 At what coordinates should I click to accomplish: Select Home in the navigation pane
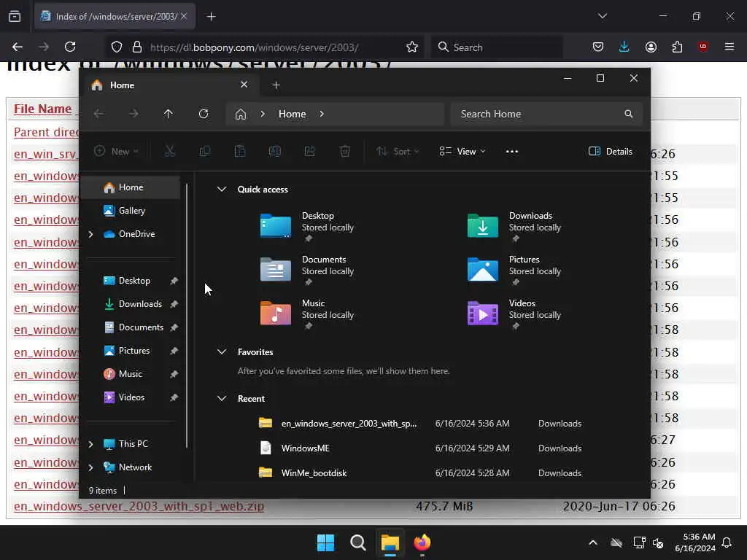coord(131,187)
